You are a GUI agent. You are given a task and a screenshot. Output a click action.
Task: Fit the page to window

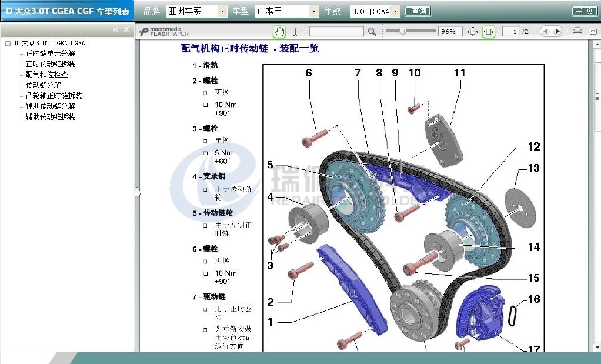473,32
